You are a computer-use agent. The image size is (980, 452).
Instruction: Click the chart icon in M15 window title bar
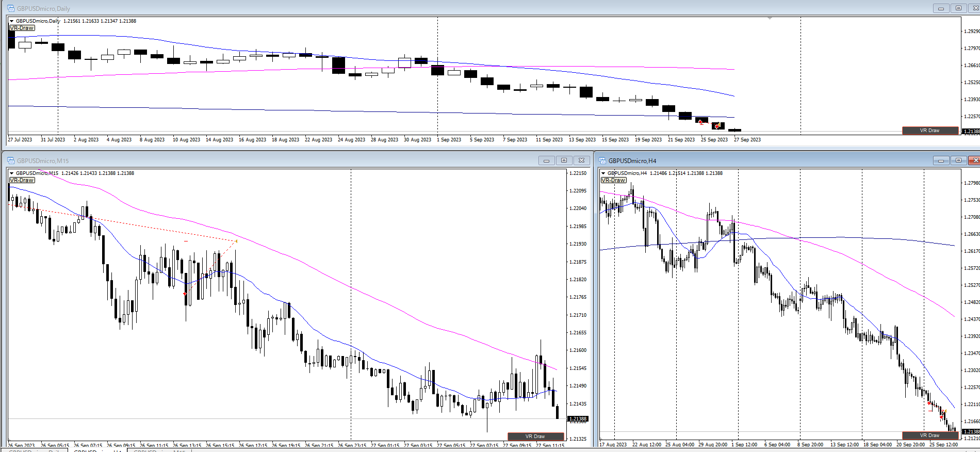tap(11, 160)
